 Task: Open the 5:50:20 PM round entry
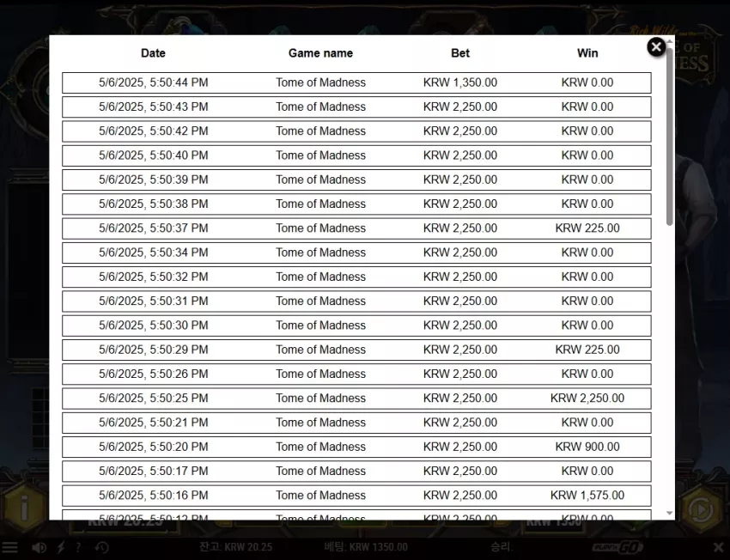point(356,447)
